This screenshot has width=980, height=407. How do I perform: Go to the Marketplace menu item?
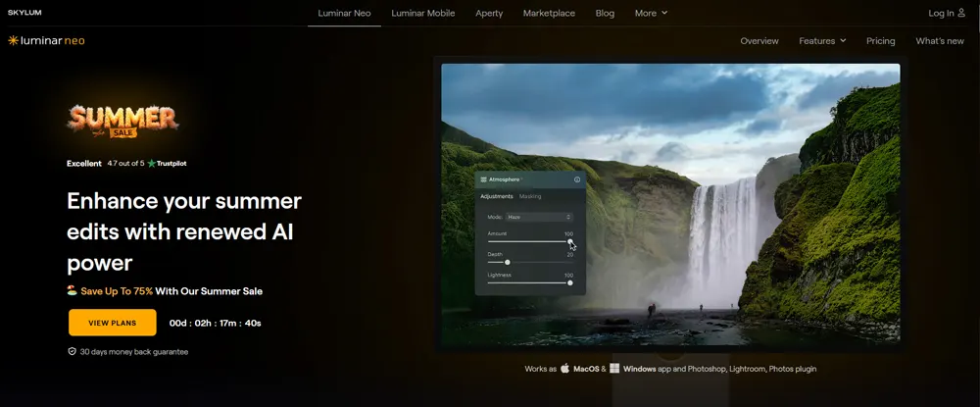tap(550, 13)
